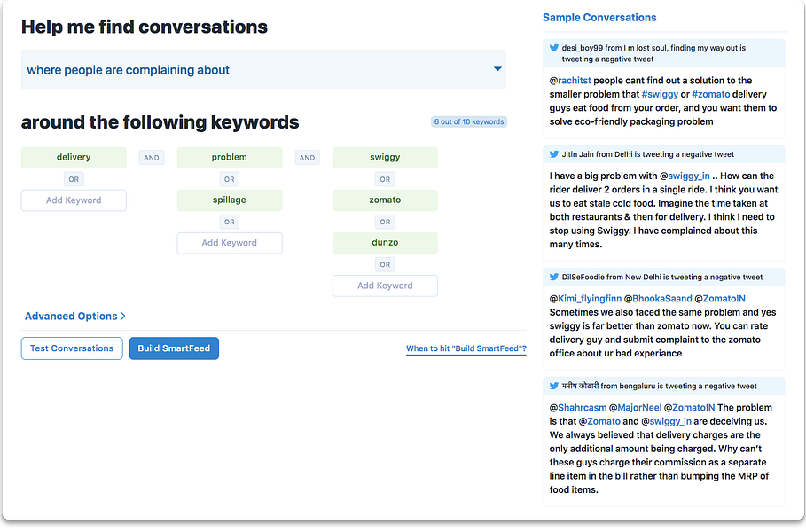Click the OR label below dunzo

tap(385, 265)
